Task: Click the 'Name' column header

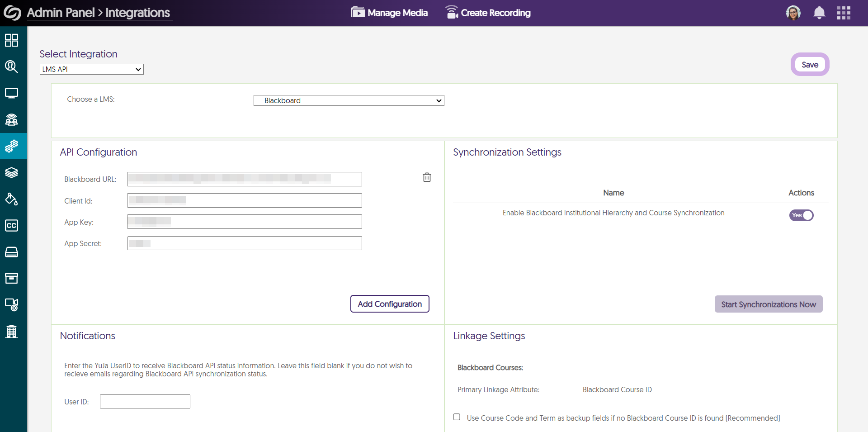Action: click(x=613, y=193)
